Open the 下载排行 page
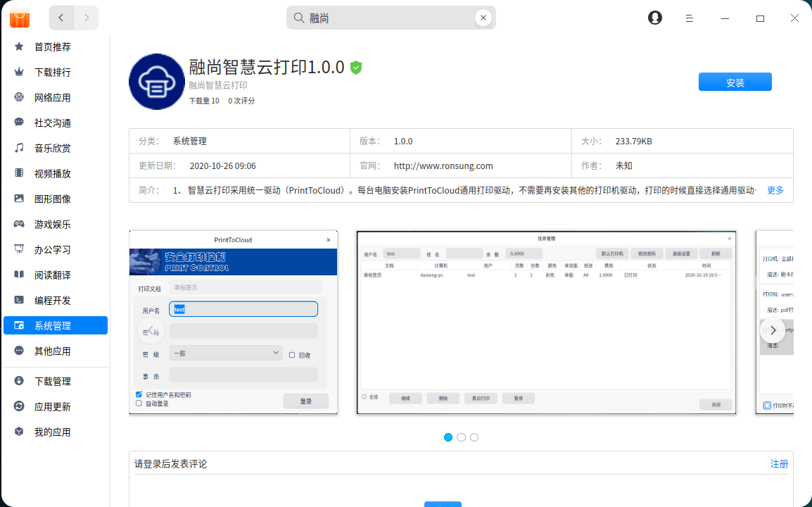The height and width of the screenshot is (507, 812). (53, 72)
